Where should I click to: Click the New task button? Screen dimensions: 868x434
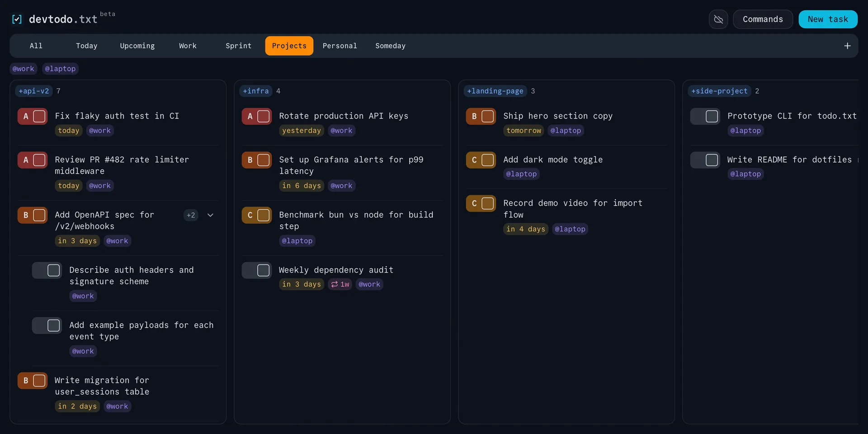point(828,19)
